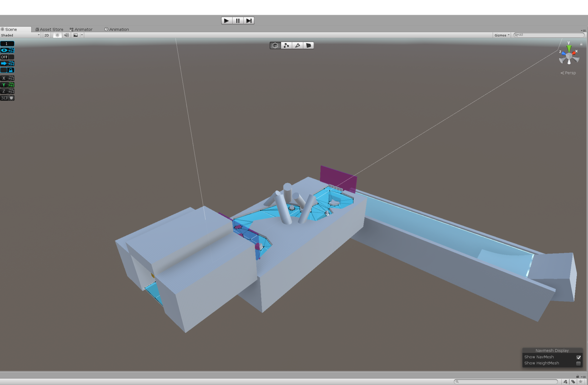Click the blue Z axis cone on gizmo

point(564,53)
